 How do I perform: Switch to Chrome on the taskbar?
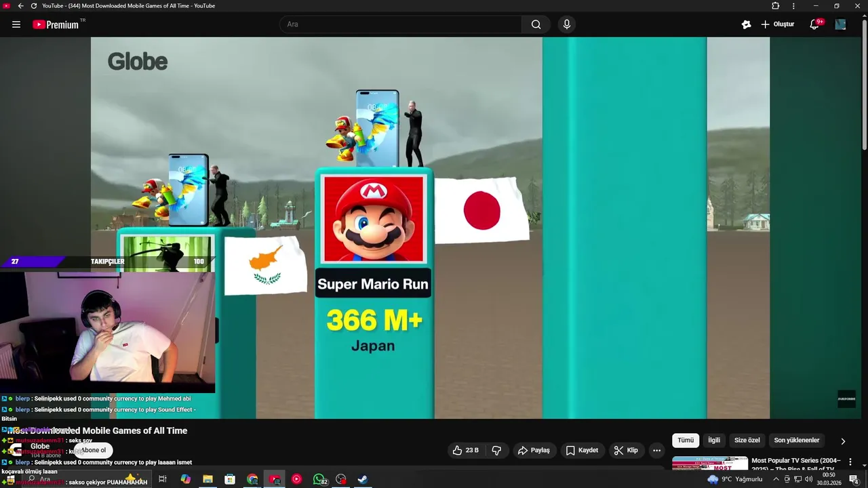(x=252, y=479)
